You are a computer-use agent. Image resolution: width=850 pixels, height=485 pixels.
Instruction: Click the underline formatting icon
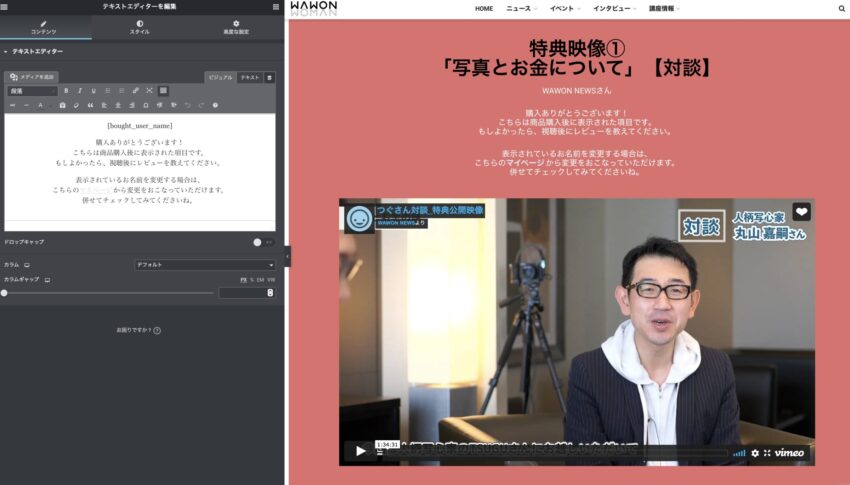(x=94, y=91)
